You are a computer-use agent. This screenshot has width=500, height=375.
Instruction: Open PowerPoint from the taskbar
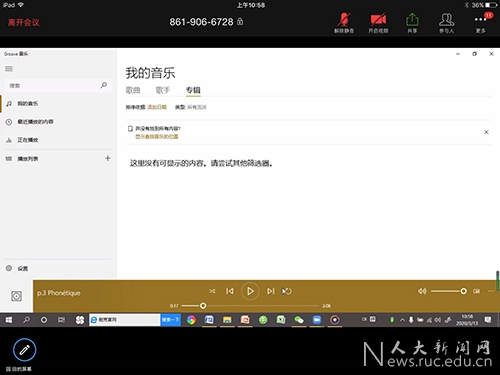245,320
